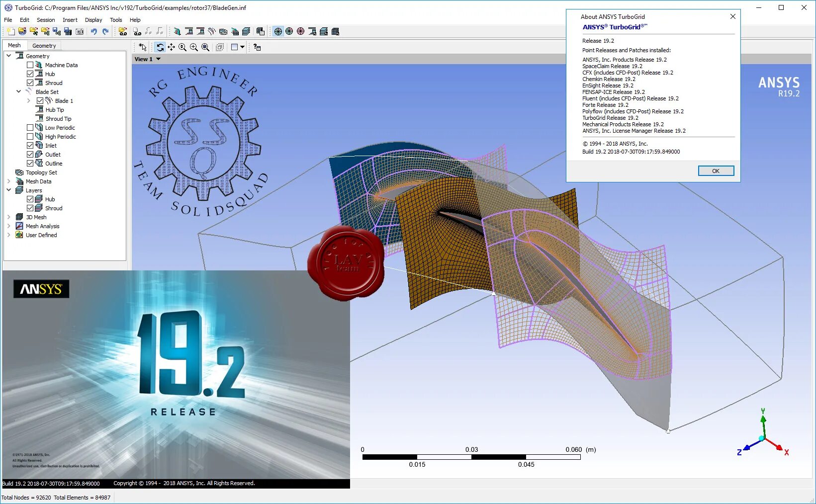Click the camera icon to save a picture
The height and width of the screenshot is (504, 816).
coord(80,31)
